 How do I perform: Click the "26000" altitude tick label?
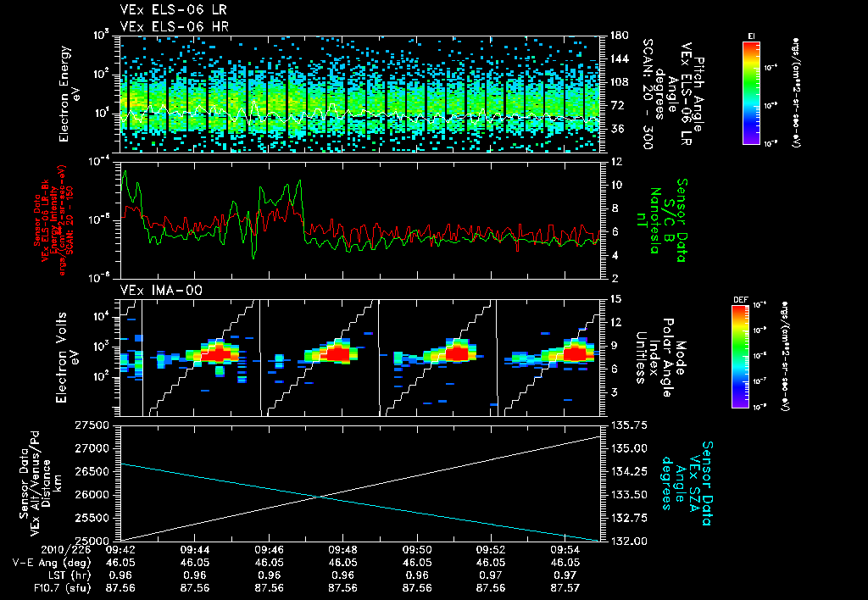pyautogui.click(x=92, y=495)
